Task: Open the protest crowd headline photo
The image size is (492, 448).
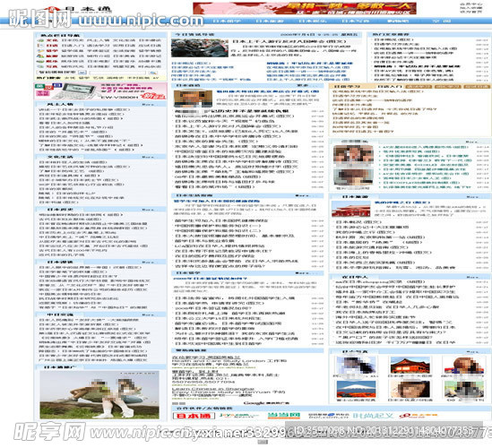Action: pyautogui.click(x=200, y=47)
